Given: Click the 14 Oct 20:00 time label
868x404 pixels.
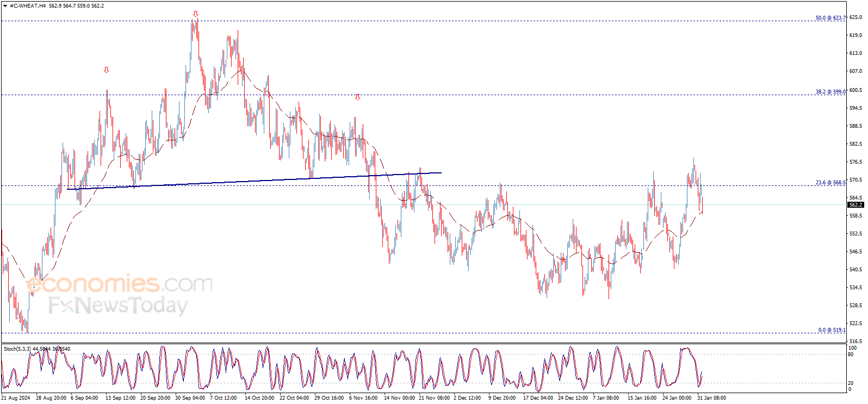Looking at the screenshot, I should click(259, 398).
